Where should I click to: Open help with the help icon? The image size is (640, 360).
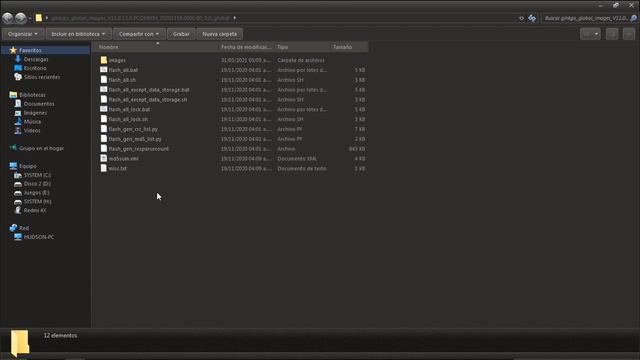coord(629,34)
